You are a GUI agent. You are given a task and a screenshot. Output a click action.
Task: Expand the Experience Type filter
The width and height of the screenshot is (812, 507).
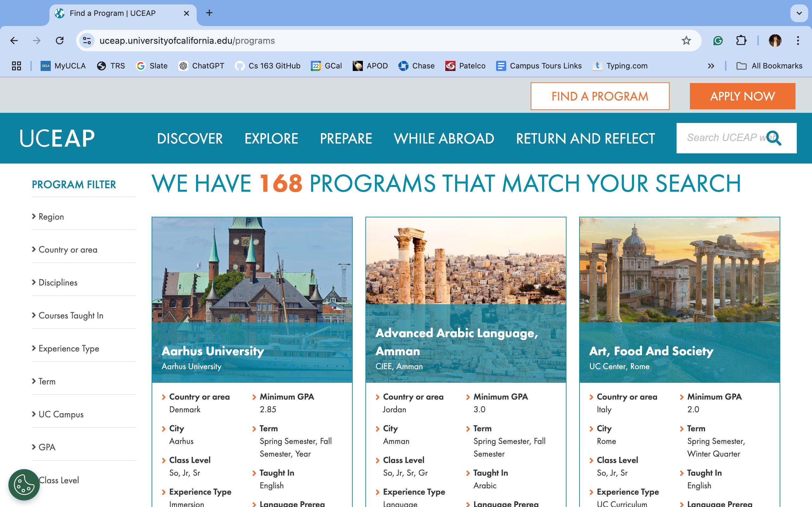pyautogui.click(x=69, y=348)
